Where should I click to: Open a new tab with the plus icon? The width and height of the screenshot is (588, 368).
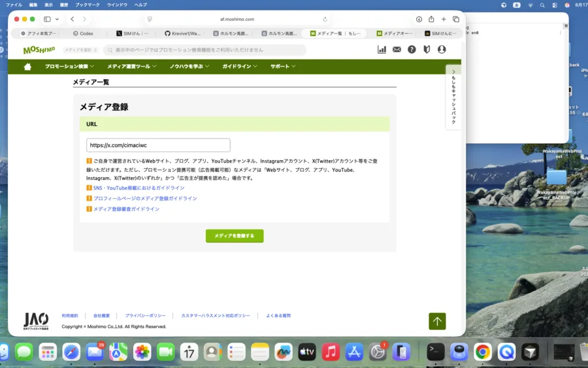[x=444, y=19]
